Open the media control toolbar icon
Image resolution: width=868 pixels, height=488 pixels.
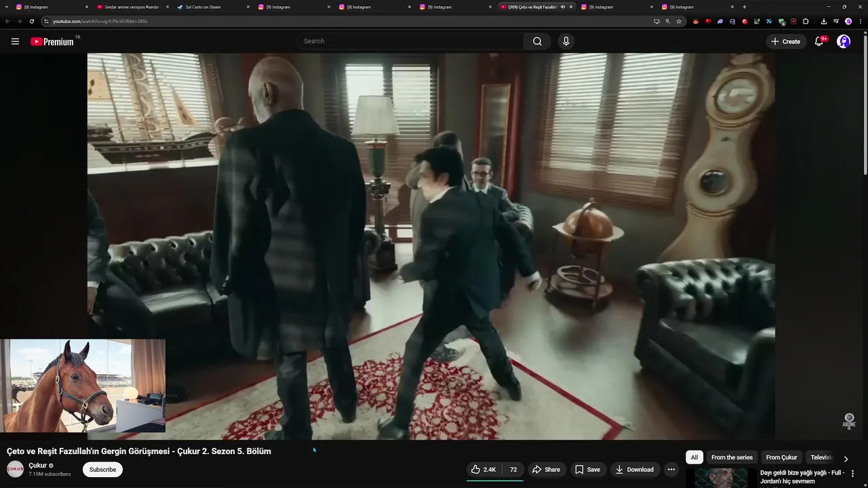(836, 21)
